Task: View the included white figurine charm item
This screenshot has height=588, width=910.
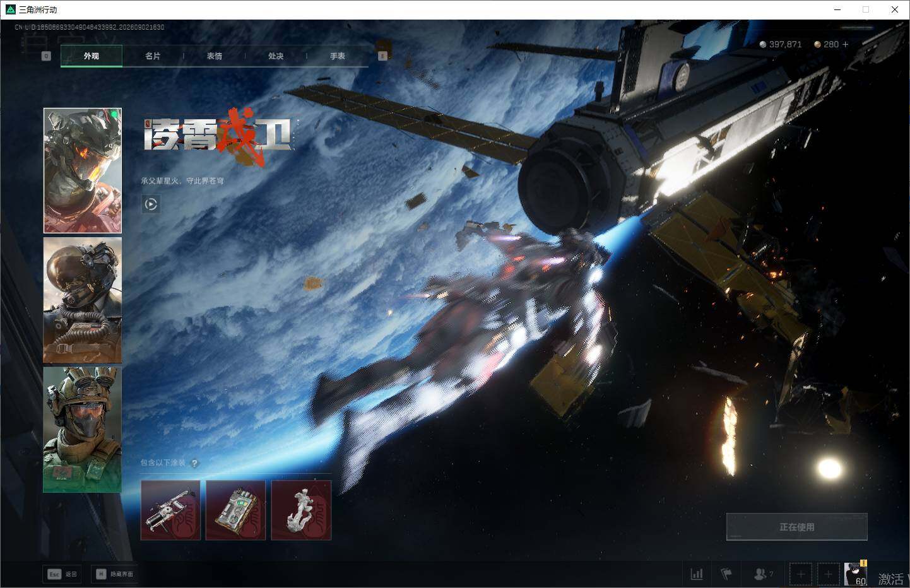Action: (301, 510)
